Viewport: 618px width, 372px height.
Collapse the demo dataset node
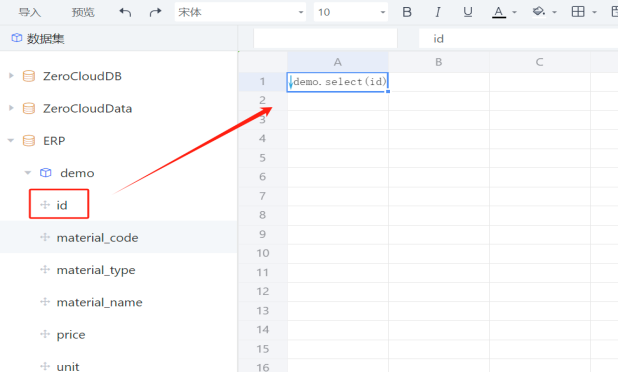pyautogui.click(x=28, y=173)
